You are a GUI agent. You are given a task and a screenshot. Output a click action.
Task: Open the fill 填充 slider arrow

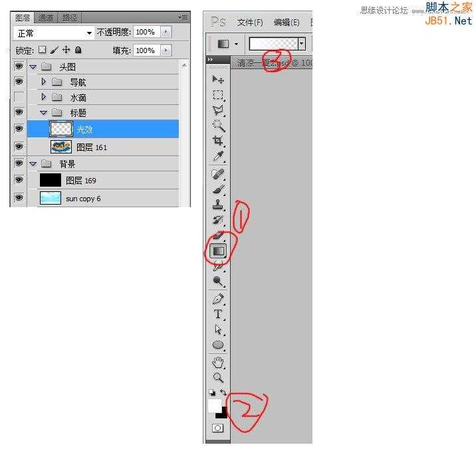(x=166, y=50)
